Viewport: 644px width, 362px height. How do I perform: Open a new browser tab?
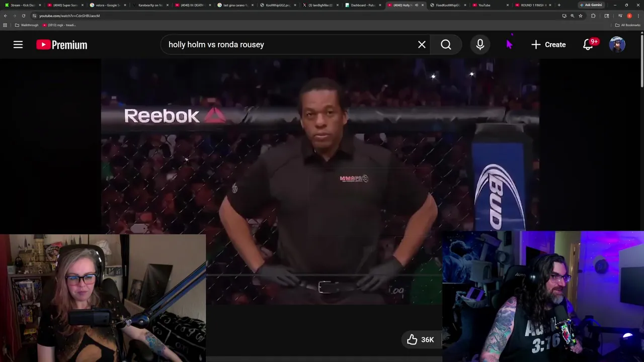559,5
